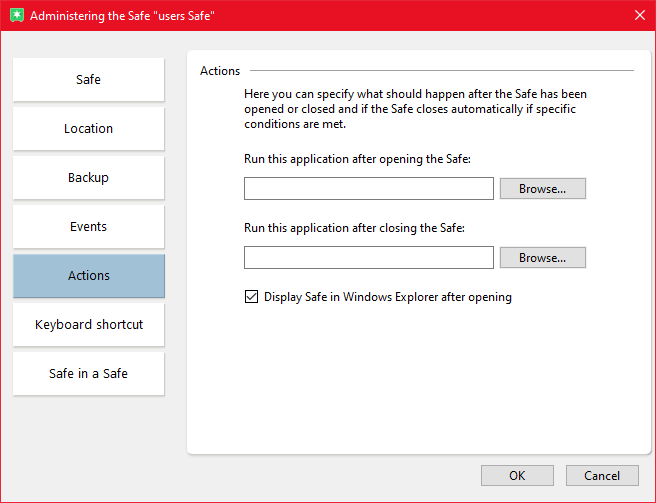Image resolution: width=656 pixels, height=503 pixels.
Task: Confirm the settings with OK
Action: 517,476
